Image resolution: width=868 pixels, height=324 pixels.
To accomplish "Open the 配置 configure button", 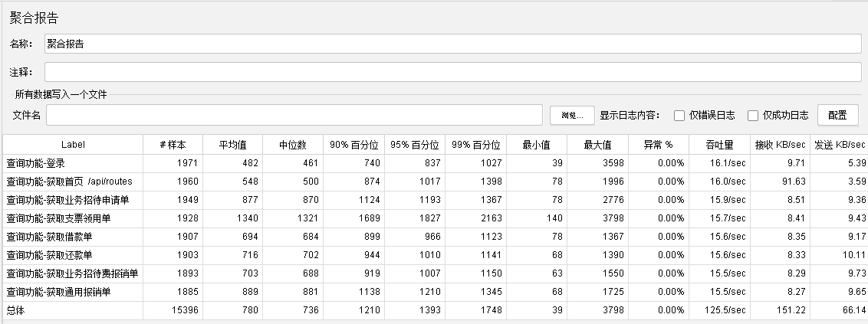I will [x=837, y=115].
